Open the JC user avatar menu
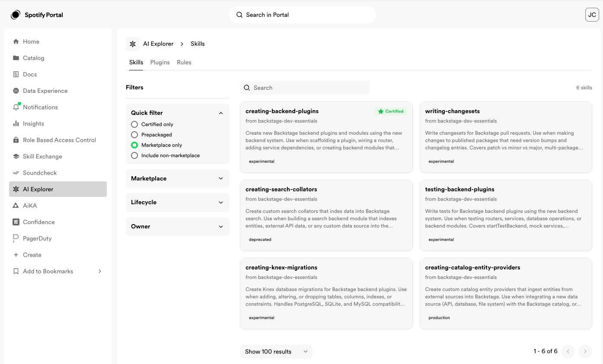603x364 pixels. click(592, 15)
